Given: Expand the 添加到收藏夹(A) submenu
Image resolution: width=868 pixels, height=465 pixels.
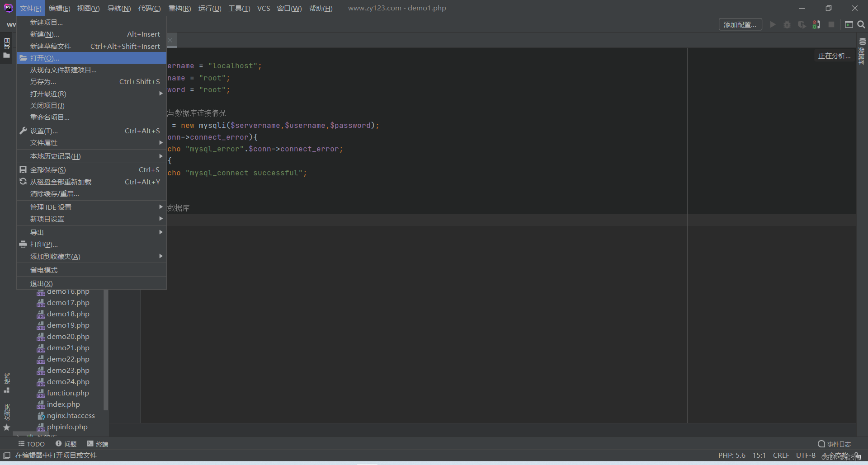Looking at the screenshot, I should point(92,256).
